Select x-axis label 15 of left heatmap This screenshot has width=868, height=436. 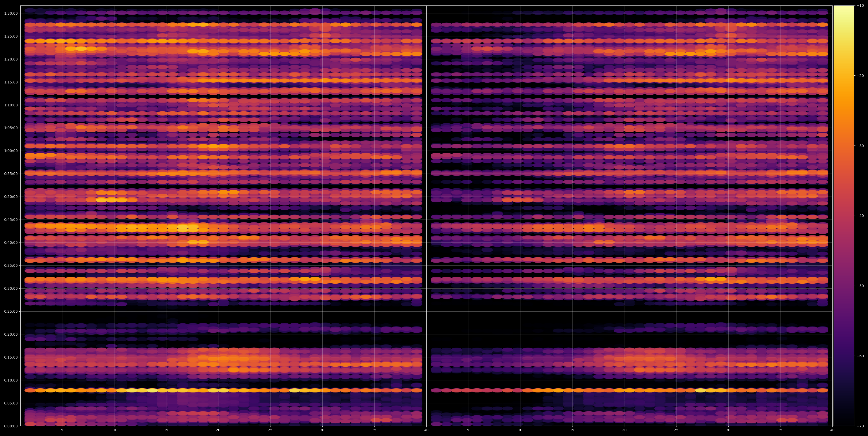click(x=166, y=430)
